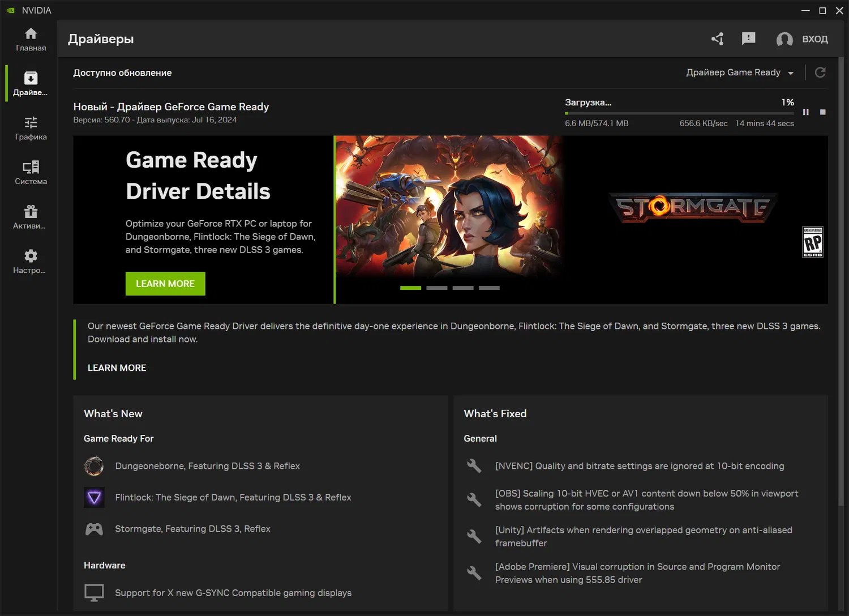Click the 'Новый - Драйвер GeForce Game Ready' title
The width and height of the screenshot is (849, 616).
point(171,106)
